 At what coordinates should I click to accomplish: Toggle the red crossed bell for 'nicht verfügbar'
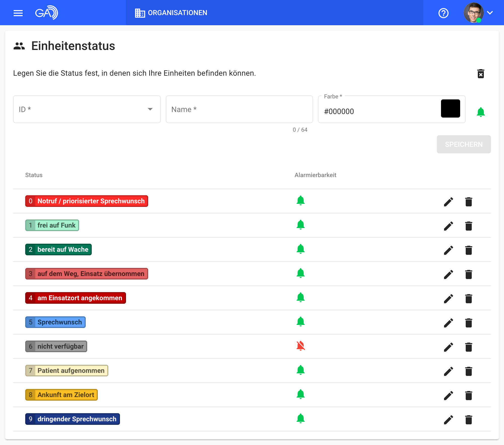click(301, 346)
